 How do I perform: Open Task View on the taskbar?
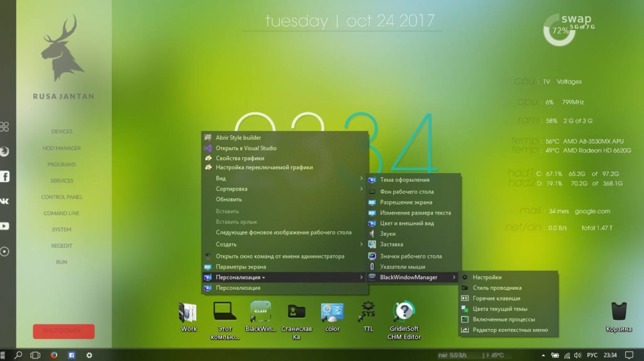click(35, 355)
